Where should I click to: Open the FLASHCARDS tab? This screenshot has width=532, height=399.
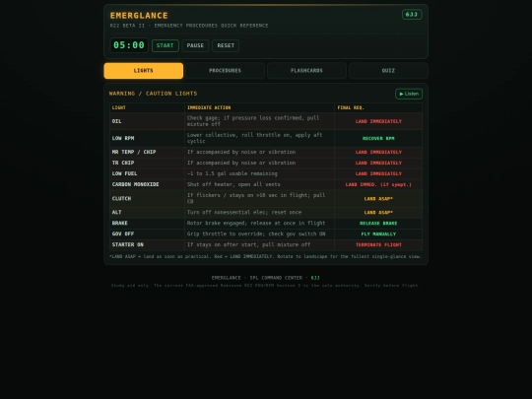pyautogui.click(x=306, y=71)
